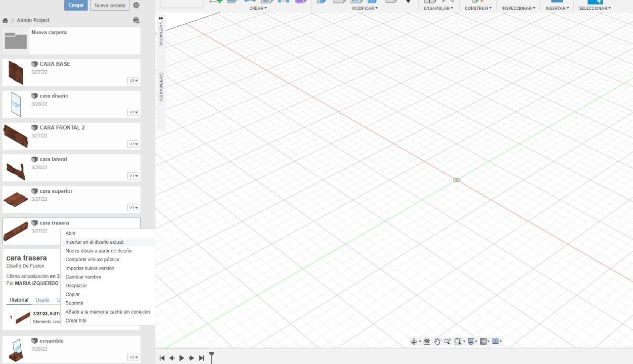The image size is (633, 364).
Task: Open the INSERTAR dropdown menu
Action: pyautogui.click(x=557, y=8)
